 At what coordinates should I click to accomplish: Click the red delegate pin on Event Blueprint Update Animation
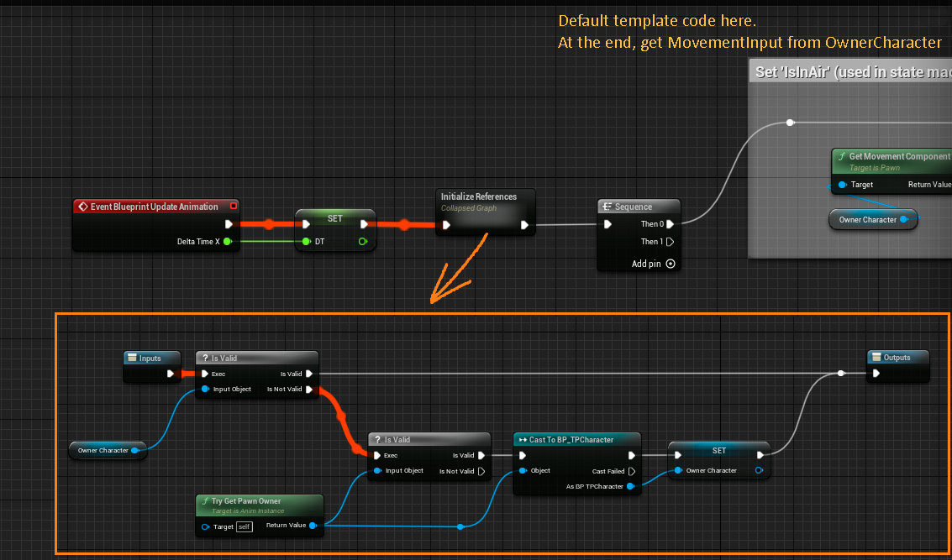(233, 207)
